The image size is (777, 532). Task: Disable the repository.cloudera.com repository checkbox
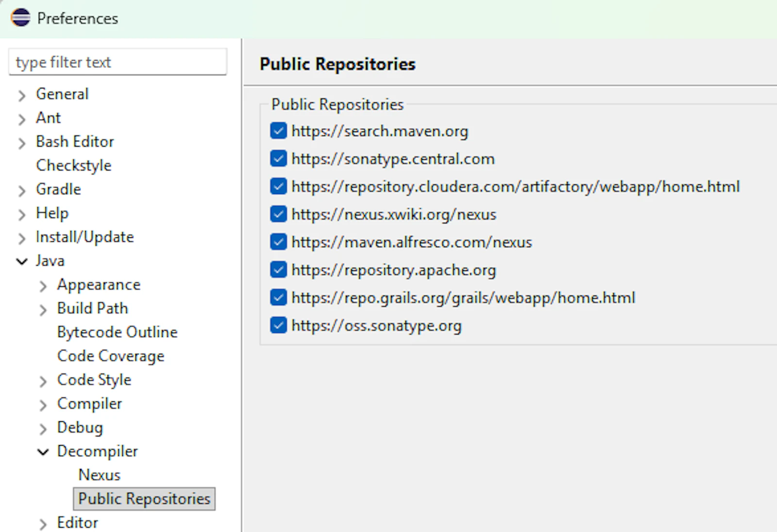278,186
